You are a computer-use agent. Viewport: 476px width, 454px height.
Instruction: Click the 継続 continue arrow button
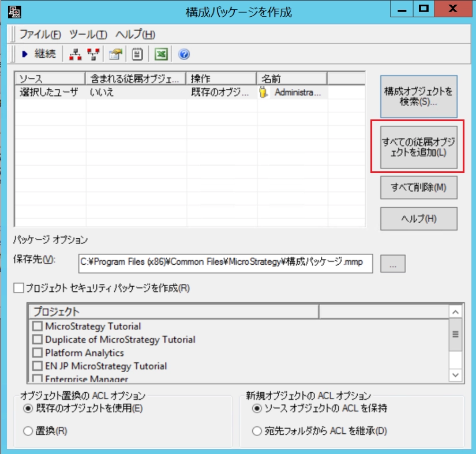(39, 54)
